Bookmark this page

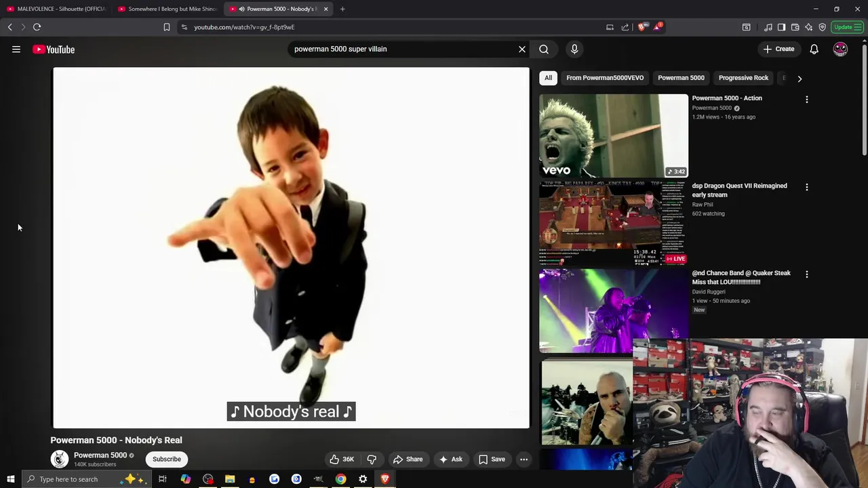(x=167, y=27)
